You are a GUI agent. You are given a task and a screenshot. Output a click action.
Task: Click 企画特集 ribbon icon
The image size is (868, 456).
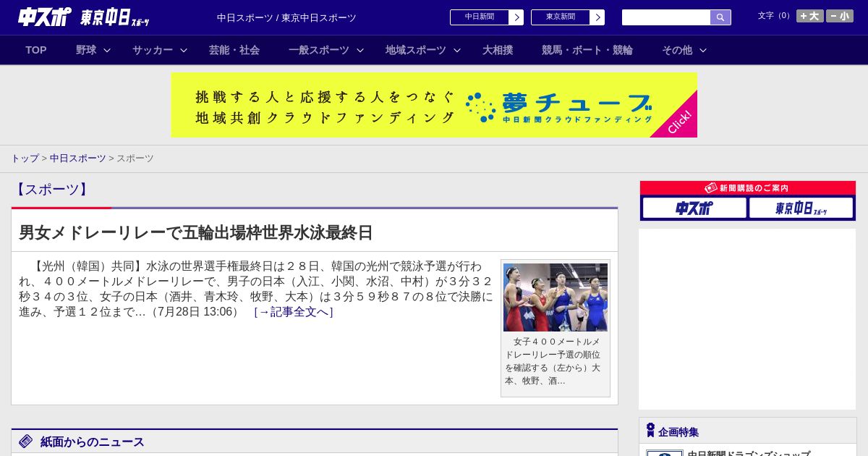[x=650, y=431]
